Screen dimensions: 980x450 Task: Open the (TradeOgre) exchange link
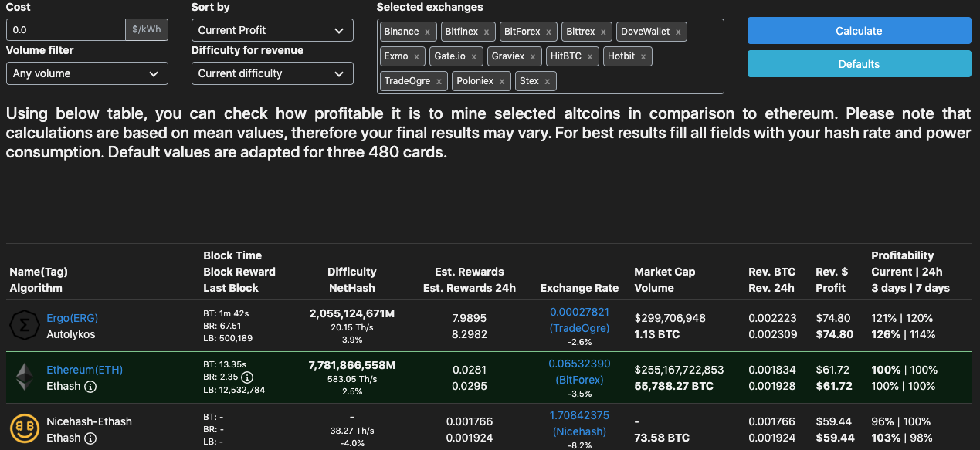579,328
